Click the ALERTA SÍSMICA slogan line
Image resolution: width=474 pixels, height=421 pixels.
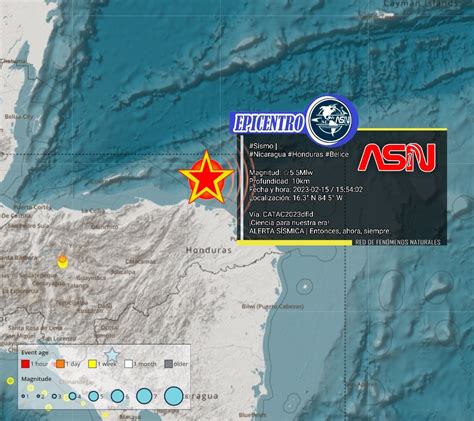tap(320, 231)
